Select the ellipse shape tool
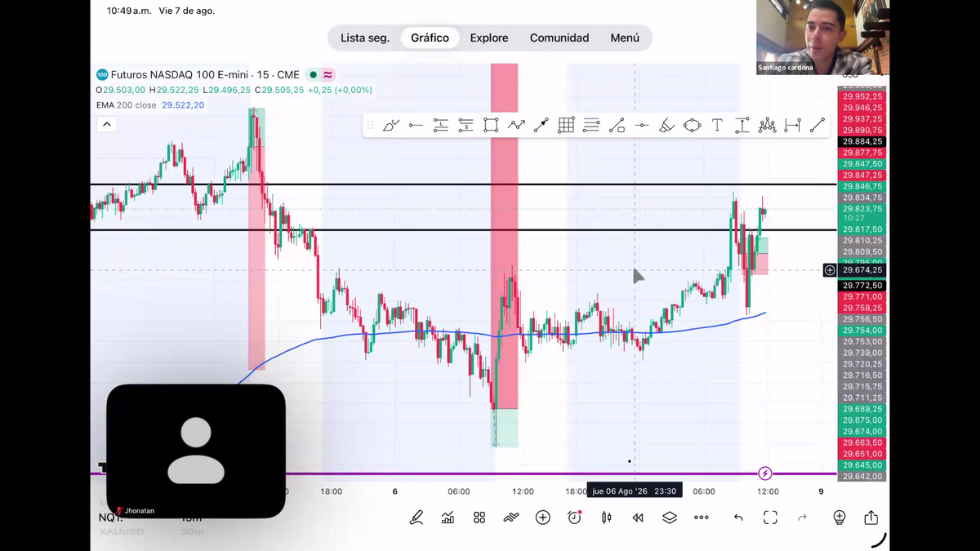The image size is (980, 551). click(x=693, y=125)
